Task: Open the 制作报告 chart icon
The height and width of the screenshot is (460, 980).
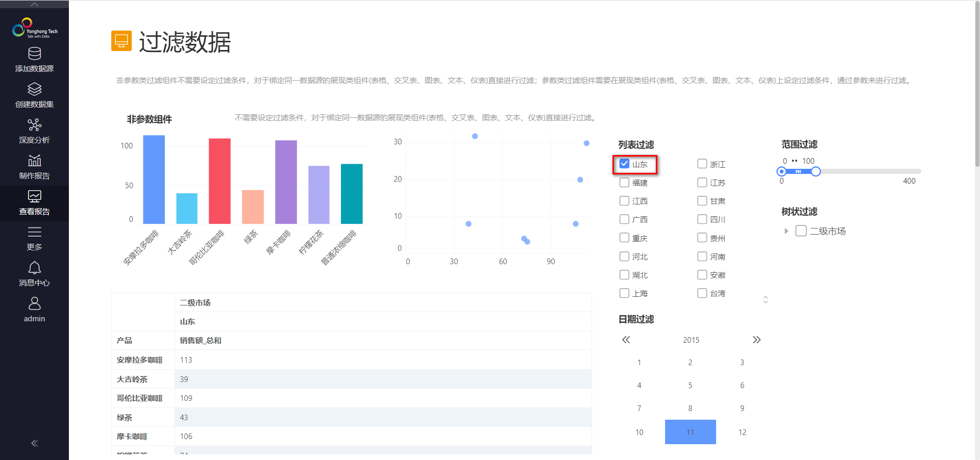Action: (34, 161)
